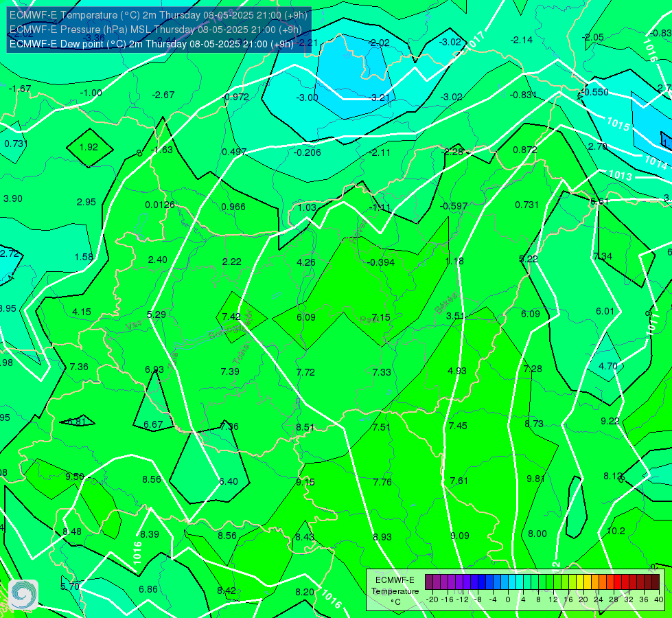
Task: Click the 4.26 value
Action: click(x=306, y=262)
